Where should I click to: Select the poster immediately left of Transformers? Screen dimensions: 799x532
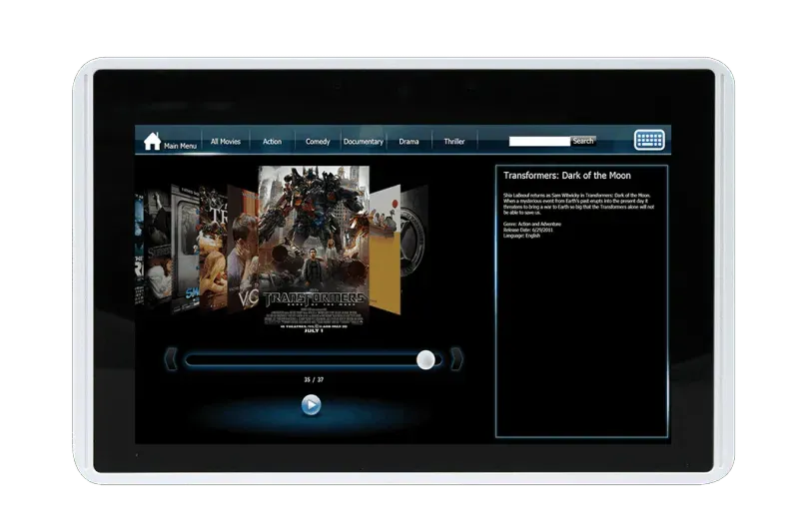243,249
